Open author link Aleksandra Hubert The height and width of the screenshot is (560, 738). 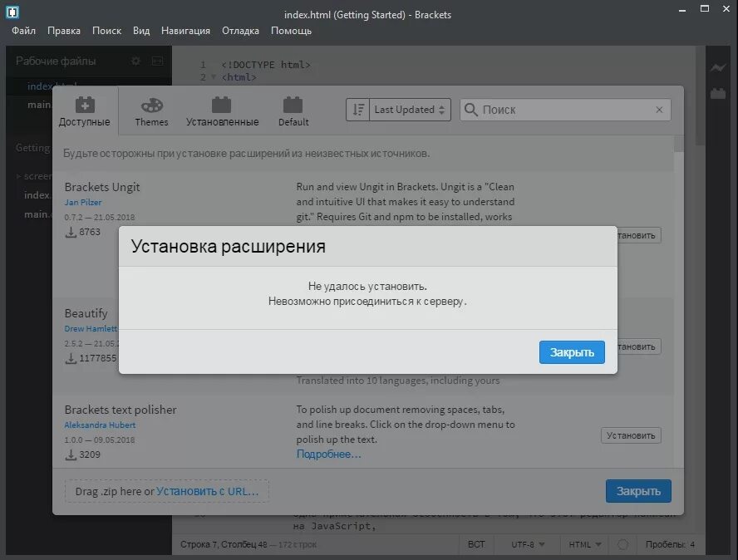[100, 425]
